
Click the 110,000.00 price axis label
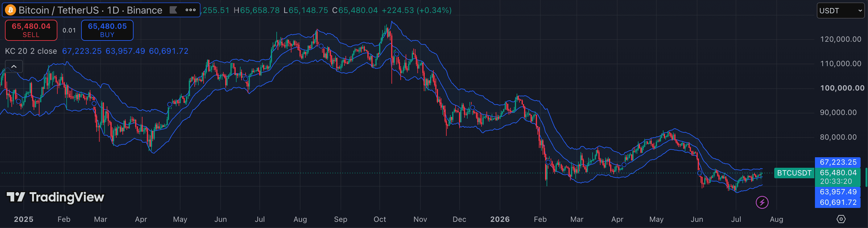click(x=841, y=63)
